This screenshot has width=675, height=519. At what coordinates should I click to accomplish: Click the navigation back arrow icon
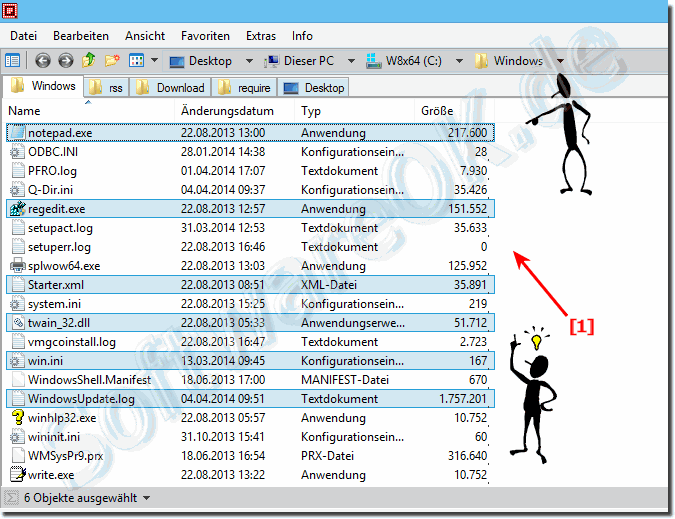42,61
